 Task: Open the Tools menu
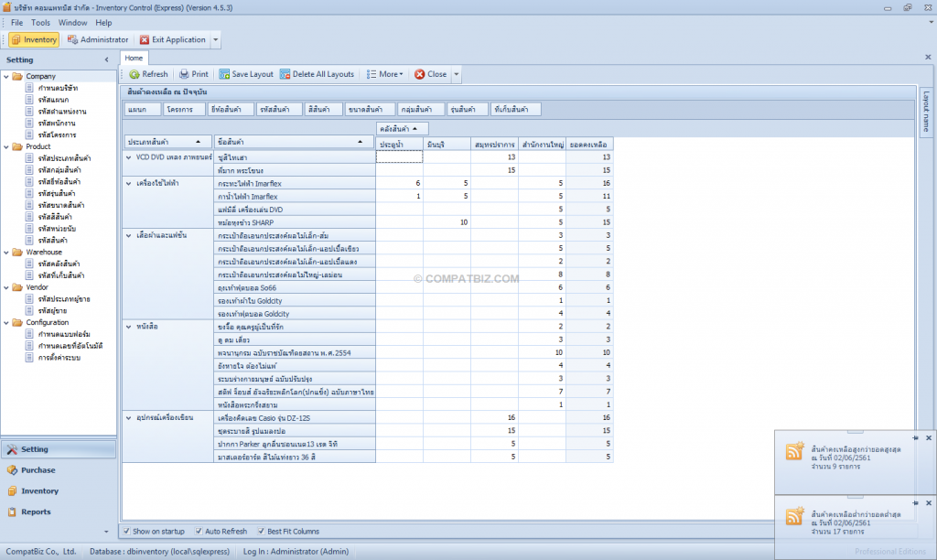point(40,22)
